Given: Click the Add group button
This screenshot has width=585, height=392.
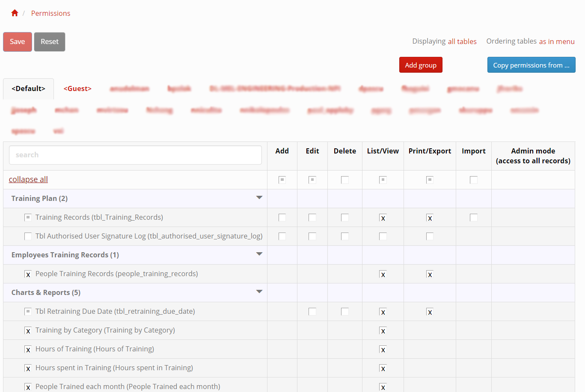Looking at the screenshot, I should click(x=421, y=65).
